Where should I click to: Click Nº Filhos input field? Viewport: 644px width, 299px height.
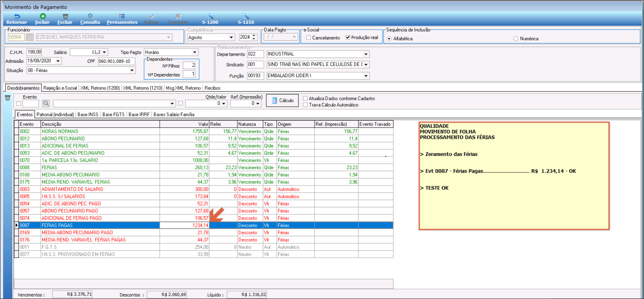189,65
